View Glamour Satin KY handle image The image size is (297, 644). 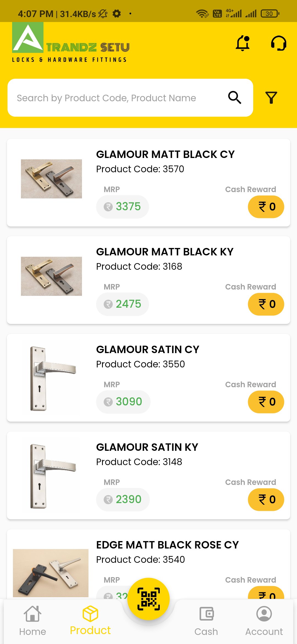coord(51,476)
